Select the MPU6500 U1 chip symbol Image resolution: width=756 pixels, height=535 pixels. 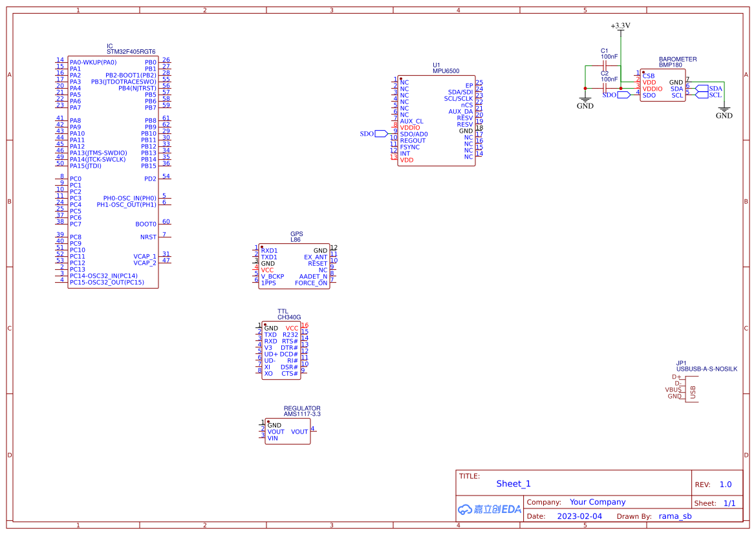click(437, 120)
